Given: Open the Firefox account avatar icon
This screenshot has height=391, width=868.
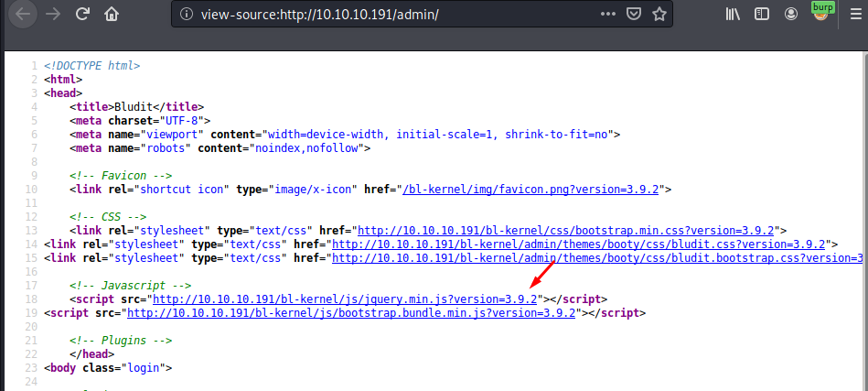Looking at the screenshot, I should (x=791, y=15).
